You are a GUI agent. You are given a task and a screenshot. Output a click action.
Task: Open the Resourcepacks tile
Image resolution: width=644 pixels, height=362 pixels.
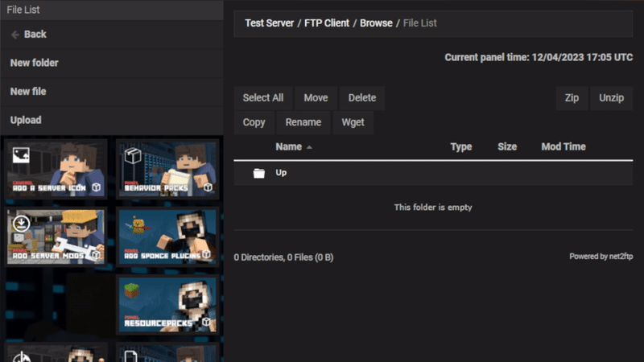click(167, 305)
